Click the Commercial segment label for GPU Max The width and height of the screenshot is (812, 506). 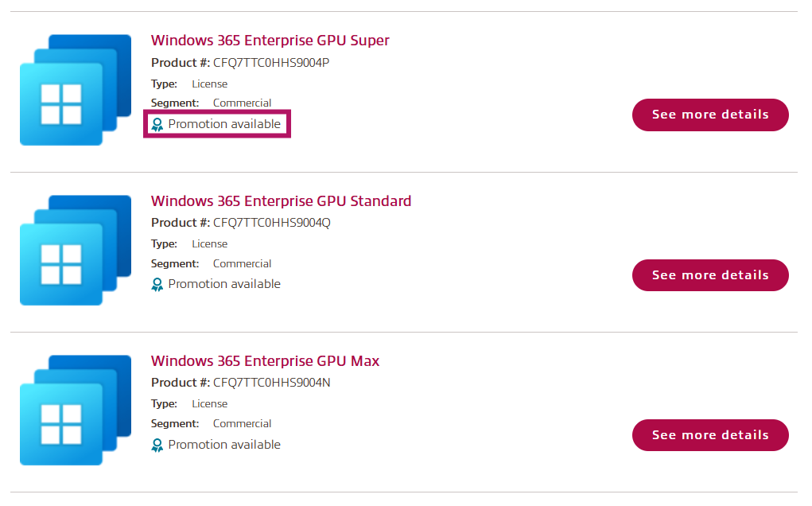242,423
